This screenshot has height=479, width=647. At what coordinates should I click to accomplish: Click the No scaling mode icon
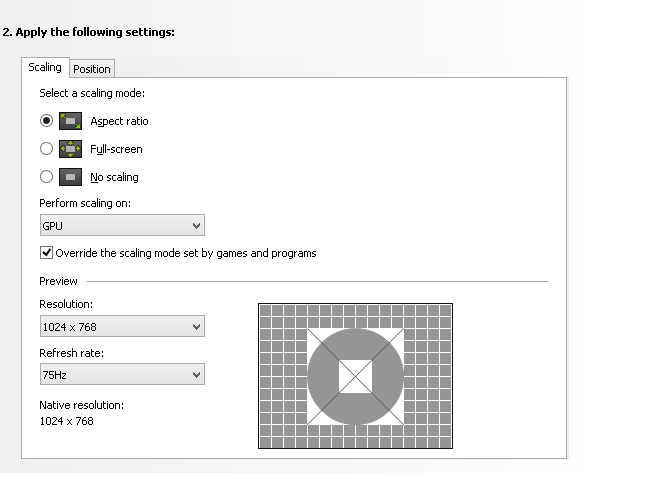70,177
